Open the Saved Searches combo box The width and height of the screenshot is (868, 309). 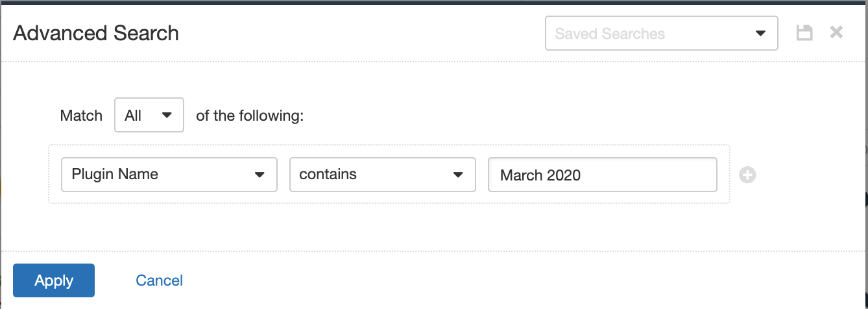(662, 34)
